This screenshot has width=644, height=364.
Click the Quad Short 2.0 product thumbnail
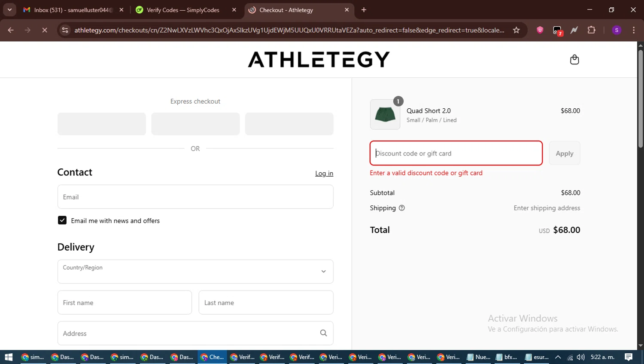[385, 115]
